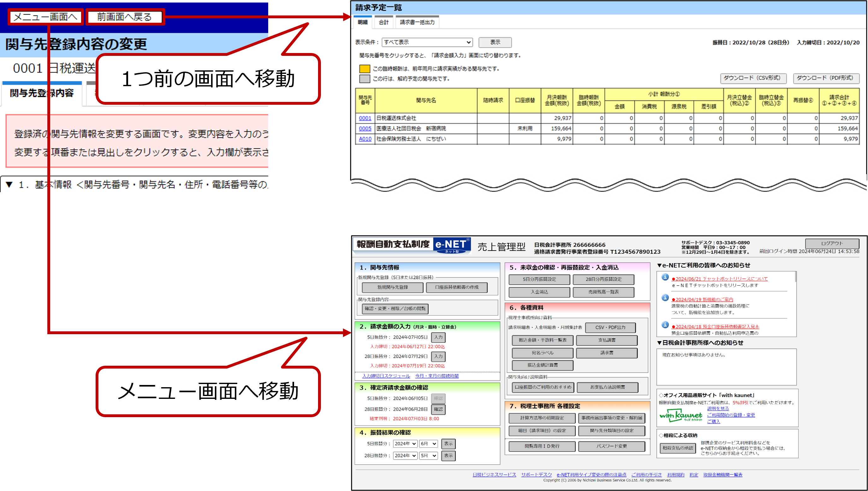Click the yellow legend color box
Viewport: 868px width, 491px height.
[364, 69]
